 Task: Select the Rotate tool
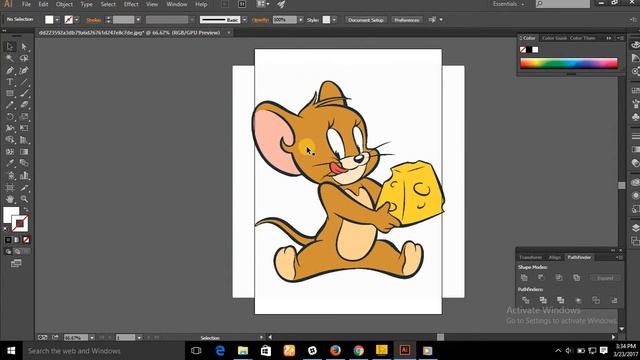coord(10,117)
